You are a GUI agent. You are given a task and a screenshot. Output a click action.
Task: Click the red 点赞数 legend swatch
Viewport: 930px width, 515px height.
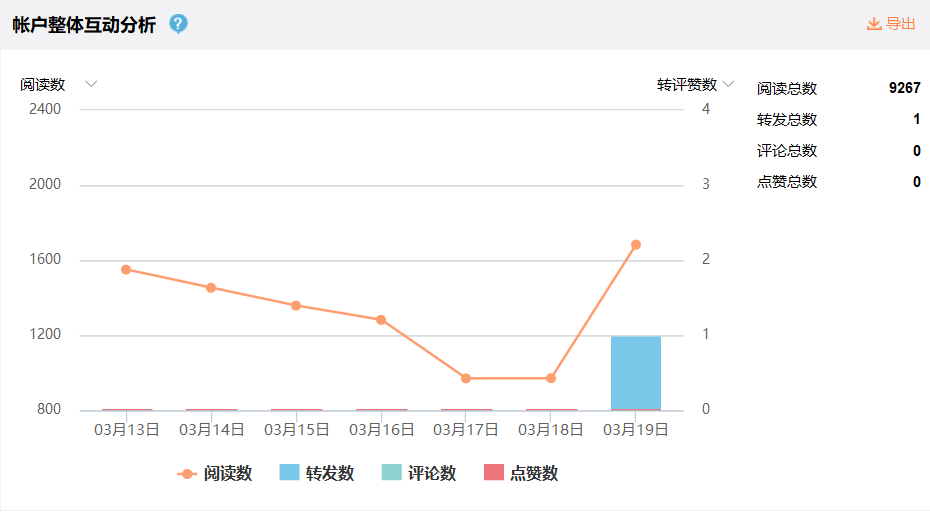[493, 473]
